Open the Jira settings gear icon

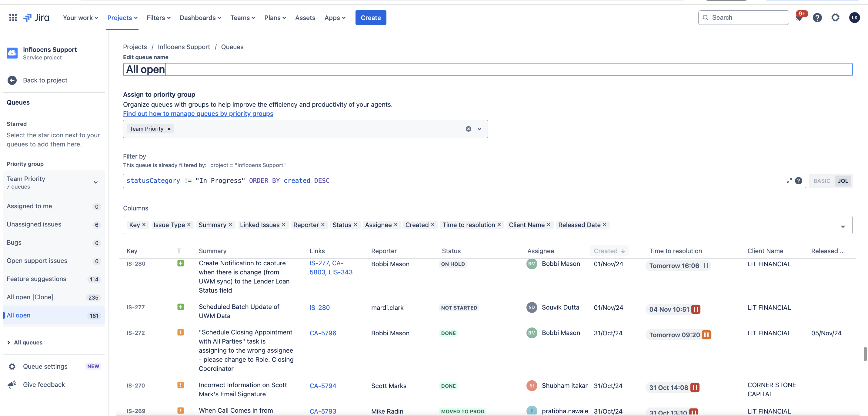835,18
